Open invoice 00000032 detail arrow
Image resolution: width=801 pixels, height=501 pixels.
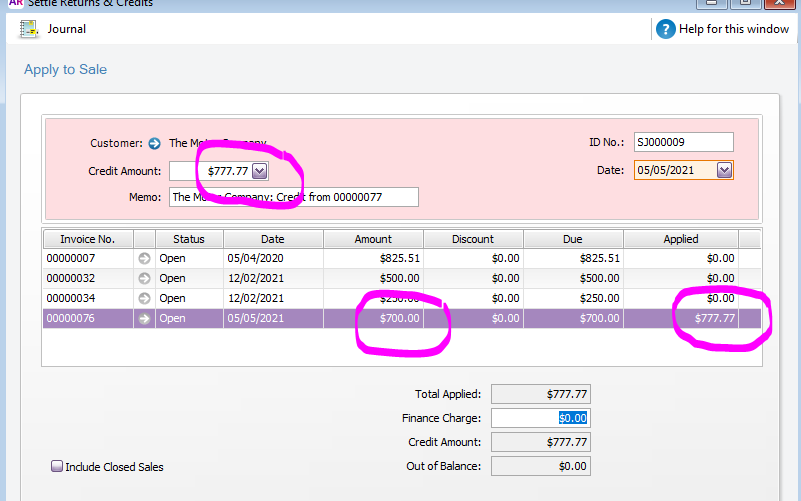point(144,278)
